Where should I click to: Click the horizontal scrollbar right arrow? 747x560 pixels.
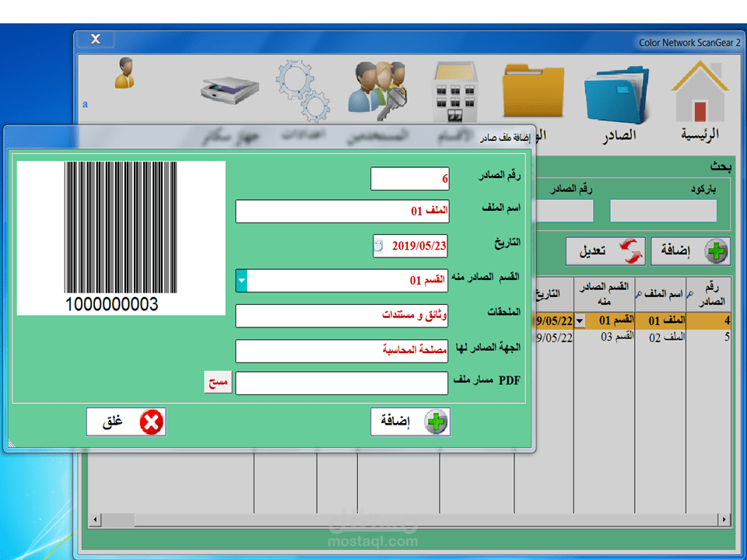coord(724,520)
